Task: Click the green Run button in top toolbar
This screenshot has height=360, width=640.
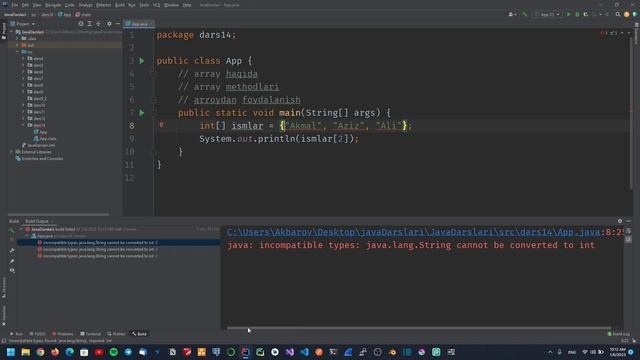Action: pos(569,14)
